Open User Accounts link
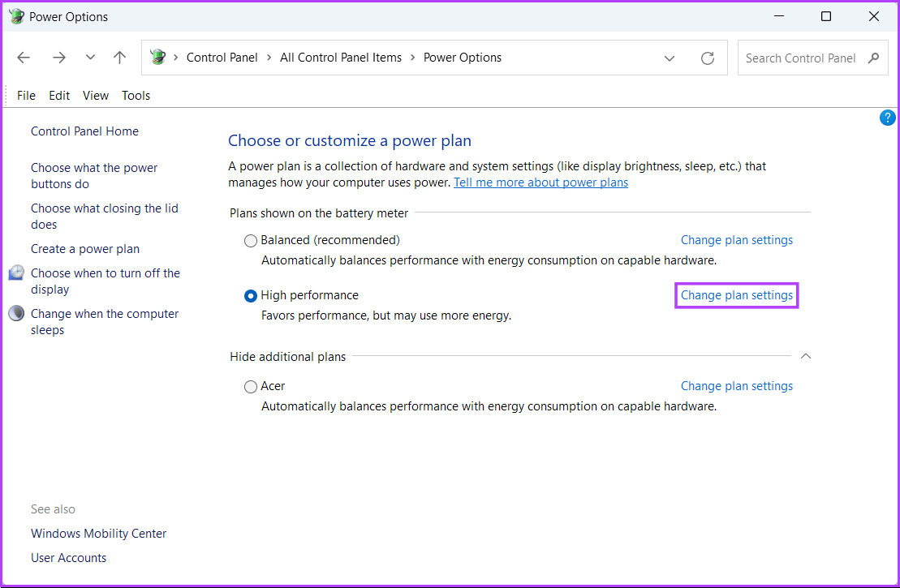Viewport: 900px width, 588px height. coord(69,558)
